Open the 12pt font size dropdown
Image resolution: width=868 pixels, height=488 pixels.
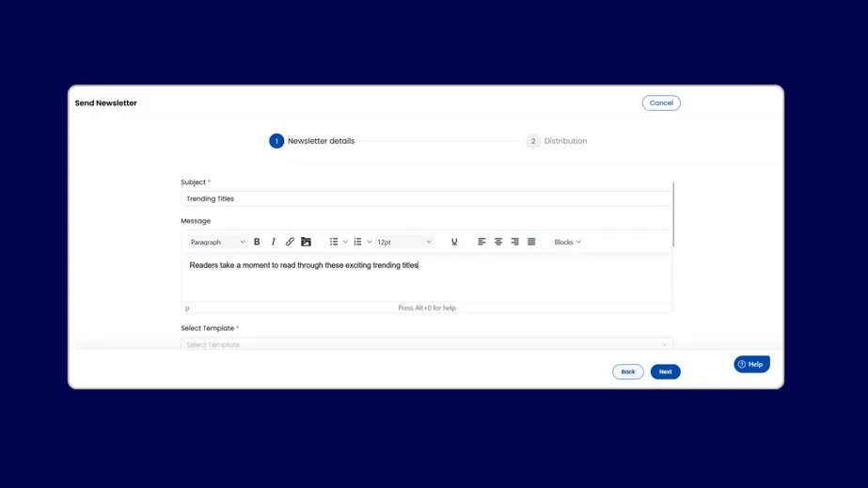pos(404,242)
